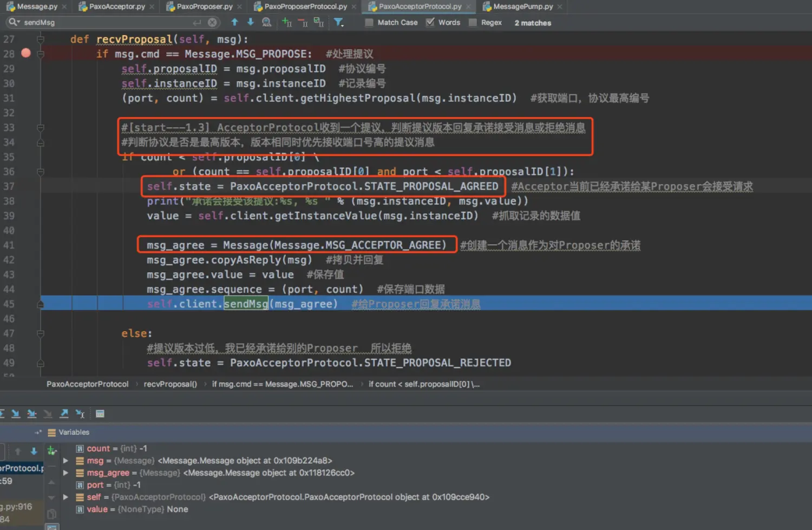Open the search filter options dropdown
This screenshot has width=812, height=530.
pos(339,22)
